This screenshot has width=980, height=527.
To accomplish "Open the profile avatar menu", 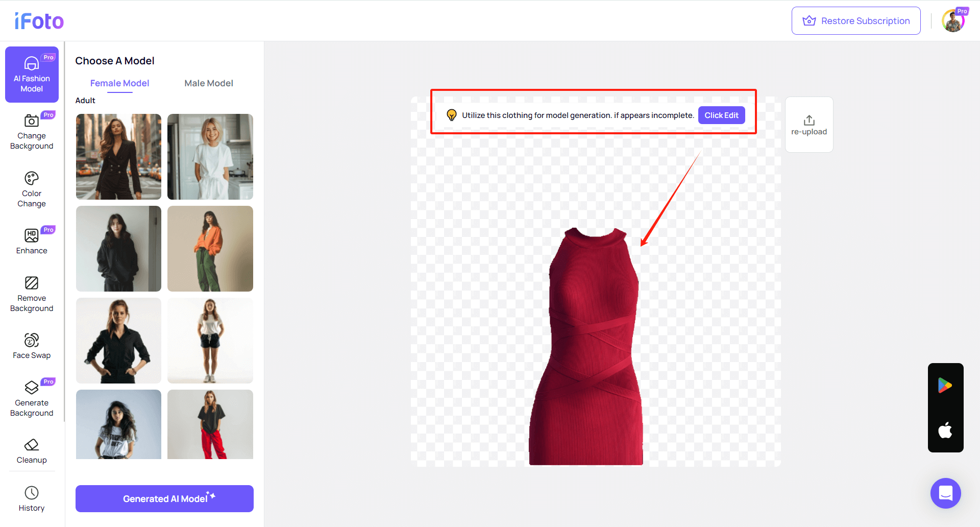I will tap(953, 19).
